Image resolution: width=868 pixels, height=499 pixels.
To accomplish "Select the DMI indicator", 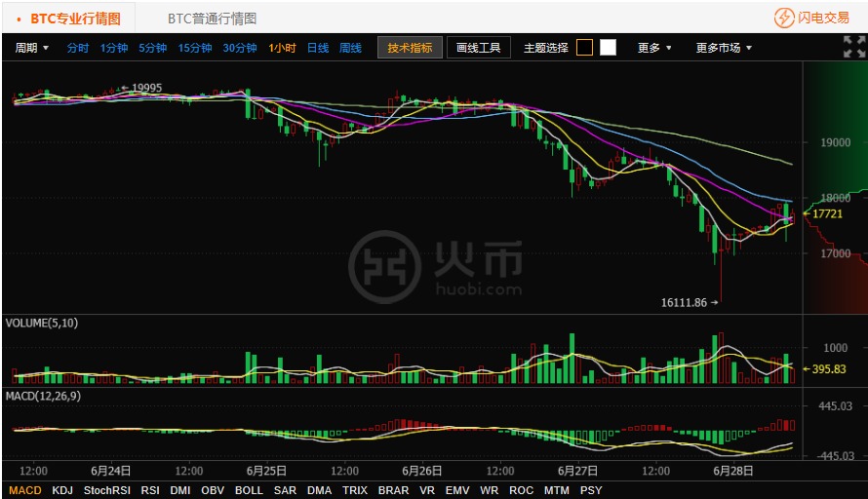I will click(179, 490).
